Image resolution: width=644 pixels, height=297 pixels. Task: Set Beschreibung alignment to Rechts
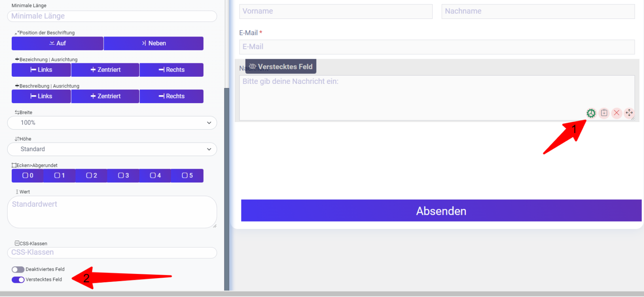click(x=171, y=96)
